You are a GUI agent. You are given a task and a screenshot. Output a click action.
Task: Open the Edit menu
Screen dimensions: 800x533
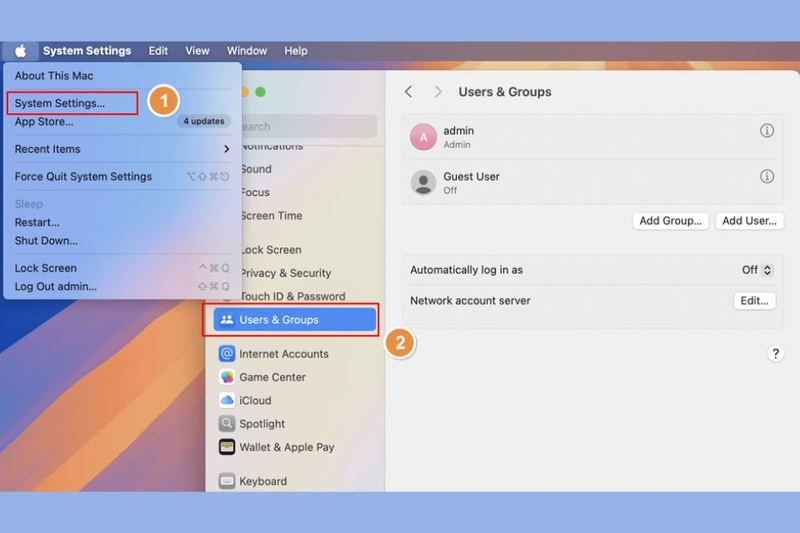coord(158,51)
